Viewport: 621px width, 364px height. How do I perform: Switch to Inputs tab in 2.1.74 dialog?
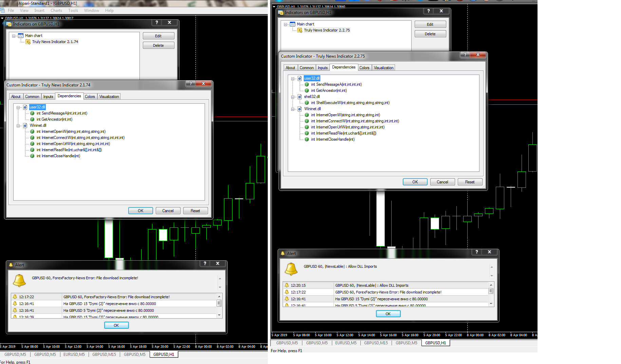click(x=48, y=97)
